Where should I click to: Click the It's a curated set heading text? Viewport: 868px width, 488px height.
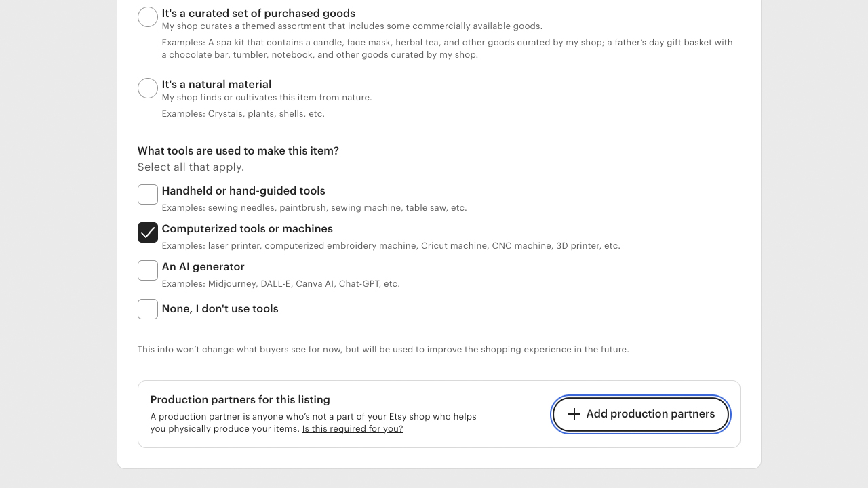tap(258, 13)
